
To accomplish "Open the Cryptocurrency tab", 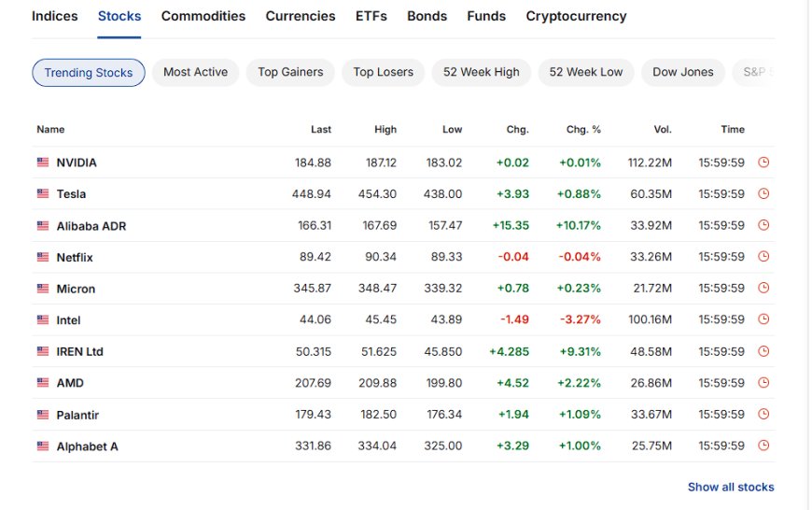I will (576, 16).
